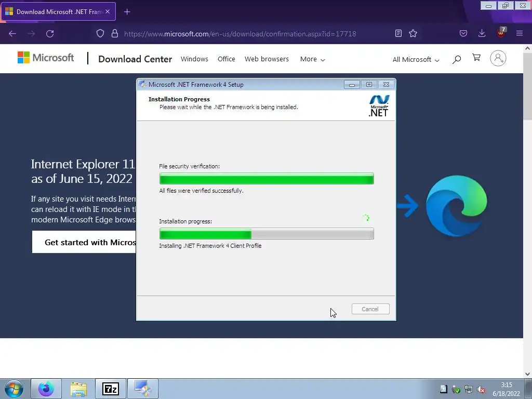Viewport: 532px width, 399px height.
Task: Open the Windows menu item
Action: point(194,59)
